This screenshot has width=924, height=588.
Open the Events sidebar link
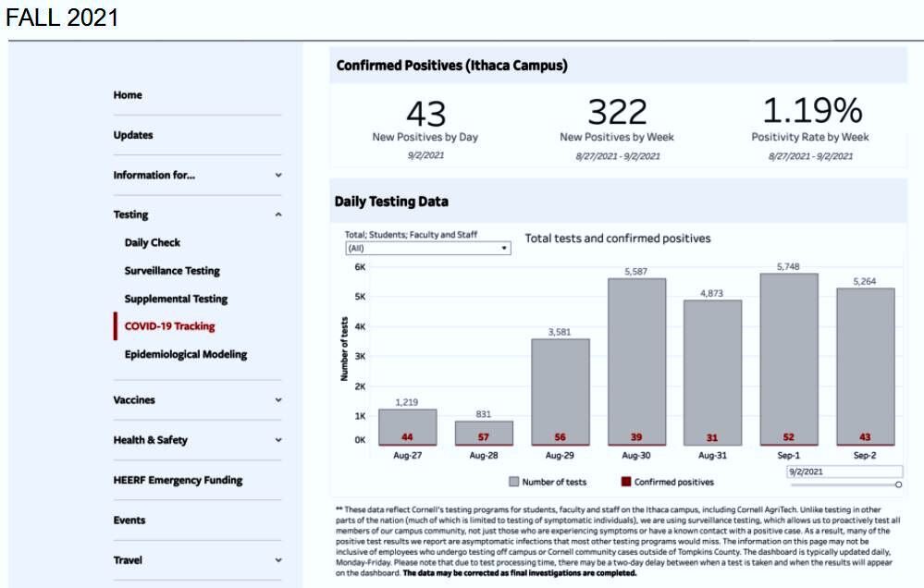tap(129, 521)
